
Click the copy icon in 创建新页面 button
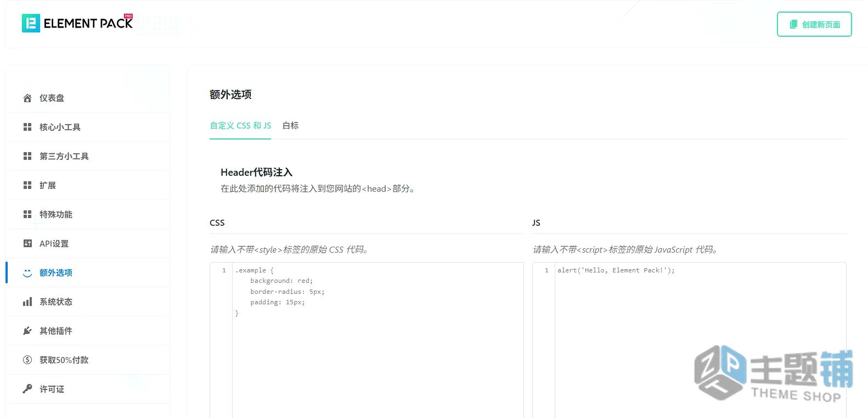[793, 24]
